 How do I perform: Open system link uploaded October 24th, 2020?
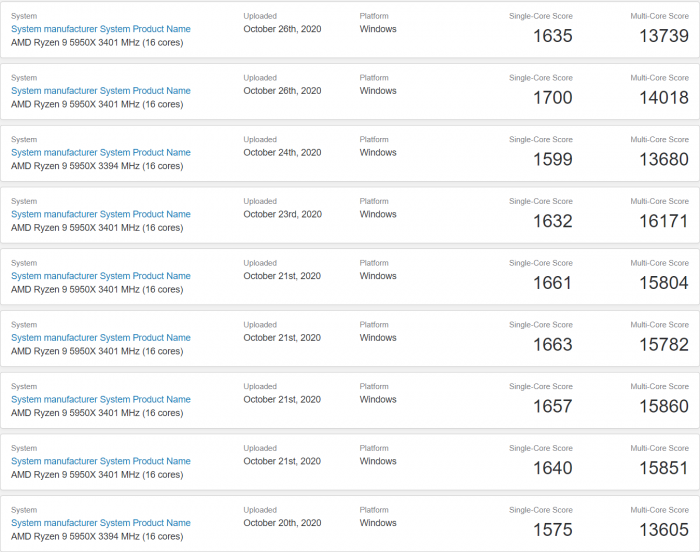100,153
